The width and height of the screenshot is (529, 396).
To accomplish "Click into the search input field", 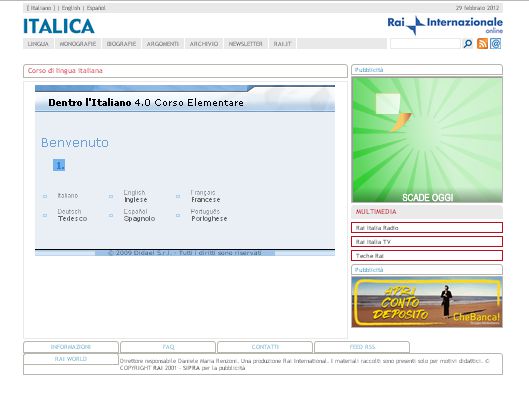I will (425, 44).
